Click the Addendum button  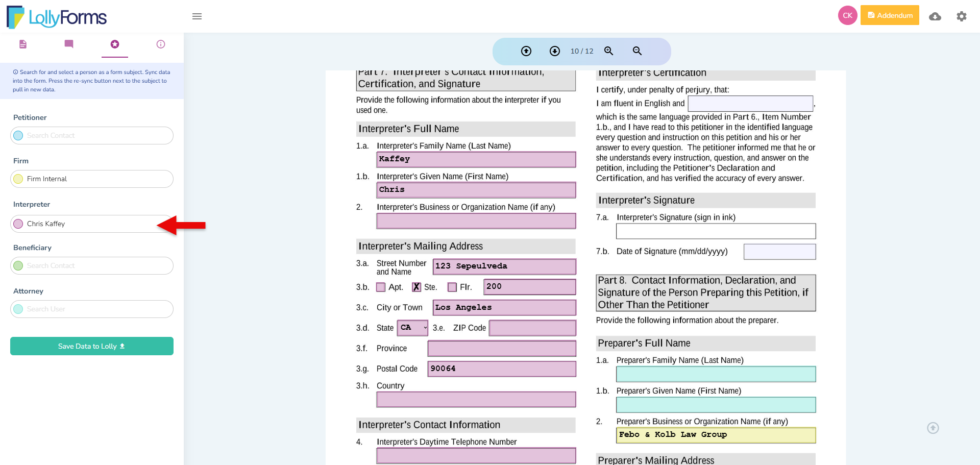pos(890,15)
